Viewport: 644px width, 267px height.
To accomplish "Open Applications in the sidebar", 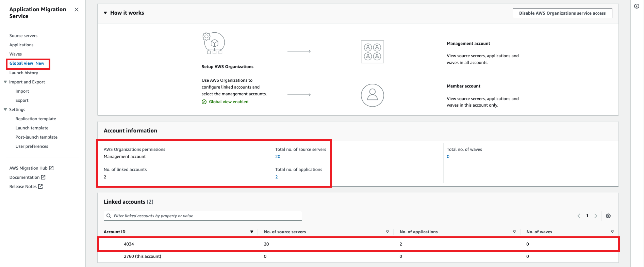I will [x=21, y=45].
